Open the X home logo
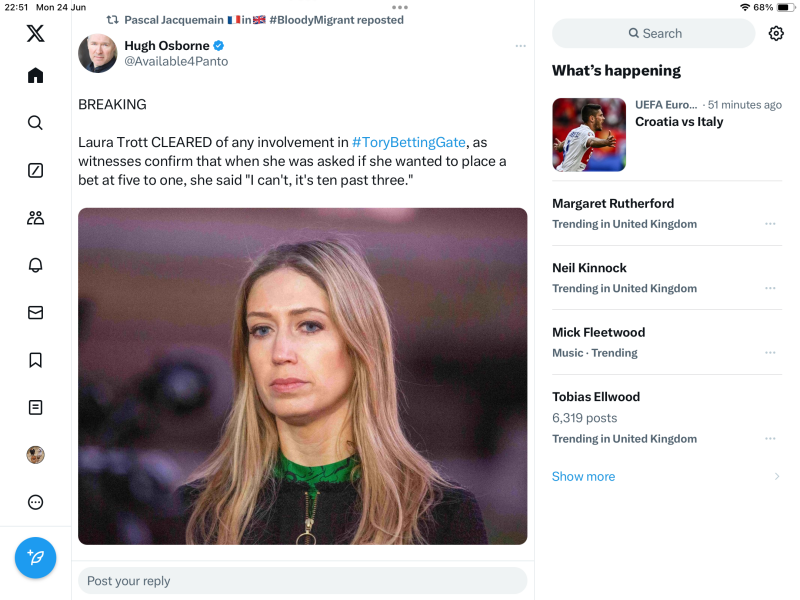The image size is (800, 600). click(35, 33)
